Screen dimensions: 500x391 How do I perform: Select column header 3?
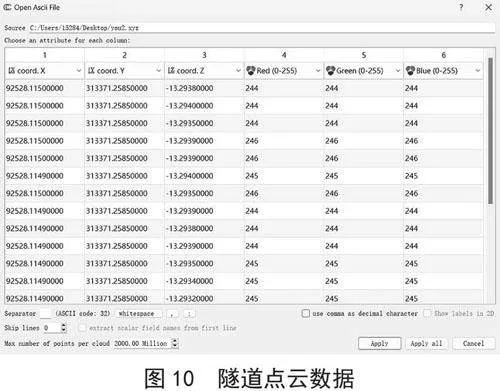point(204,55)
